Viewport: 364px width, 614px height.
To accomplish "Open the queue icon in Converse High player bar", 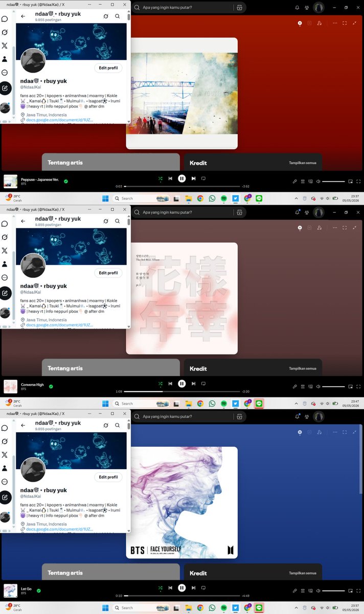I will (303, 386).
